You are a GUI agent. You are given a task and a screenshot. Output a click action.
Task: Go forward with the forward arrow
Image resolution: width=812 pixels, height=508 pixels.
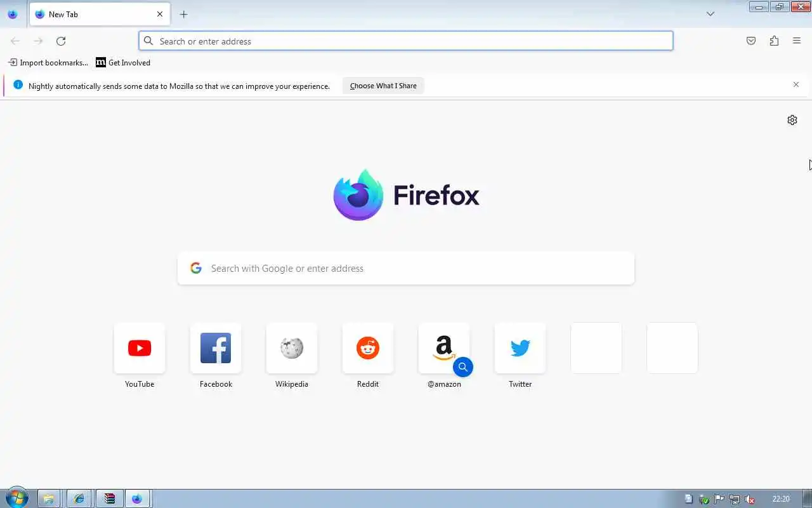[38, 41]
